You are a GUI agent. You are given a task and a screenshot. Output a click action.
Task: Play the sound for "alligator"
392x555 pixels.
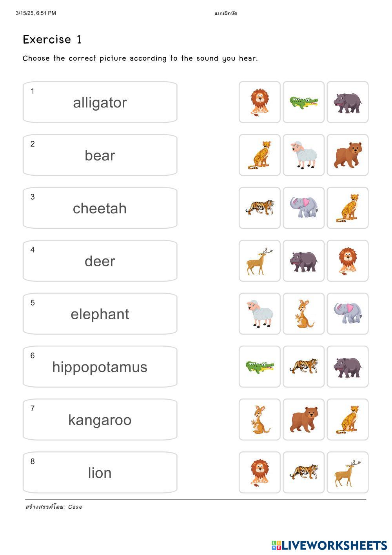[100, 102]
